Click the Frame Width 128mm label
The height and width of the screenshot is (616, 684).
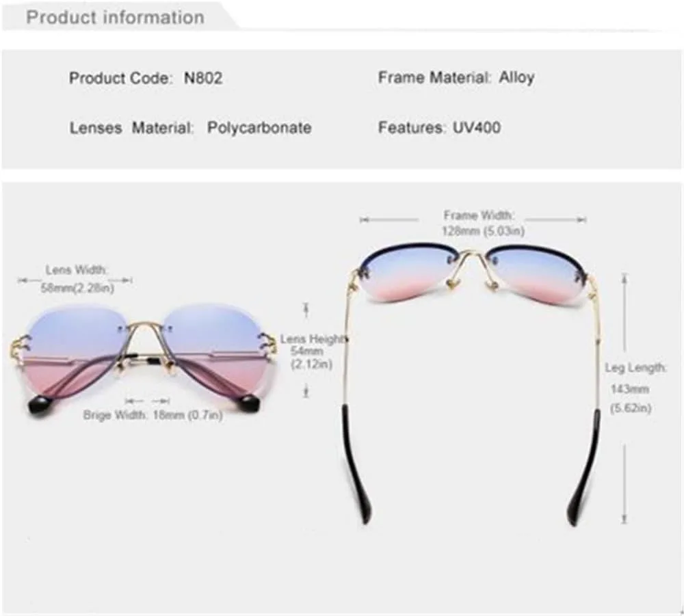(482, 223)
